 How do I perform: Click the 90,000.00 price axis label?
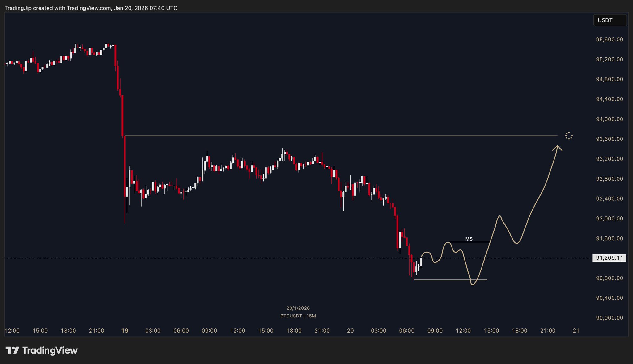[x=609, y=318]
